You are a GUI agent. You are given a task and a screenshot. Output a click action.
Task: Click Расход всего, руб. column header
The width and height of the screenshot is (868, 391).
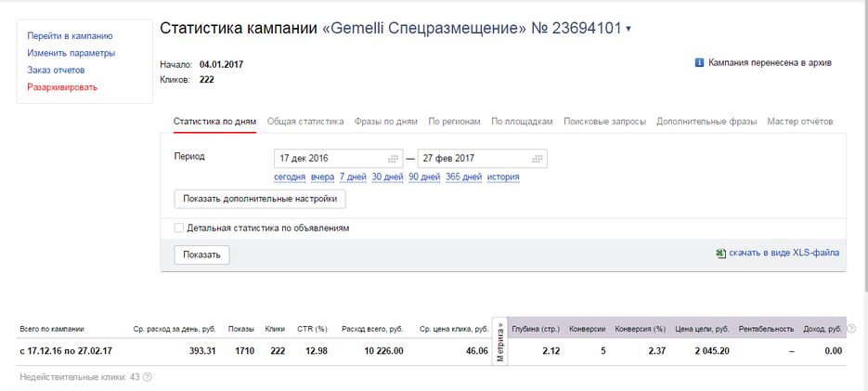click(372, 329)
